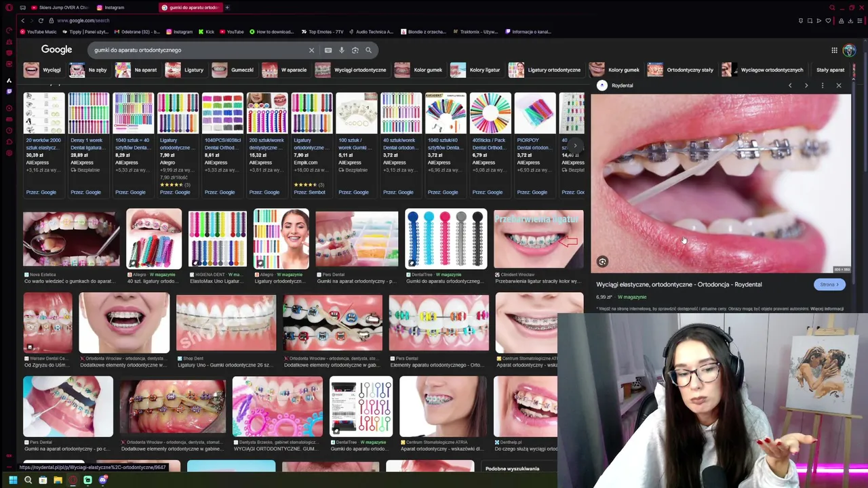Open Traktomix bookmark
This screenshot has width=868, height=488.
click(x=475, y=32)
